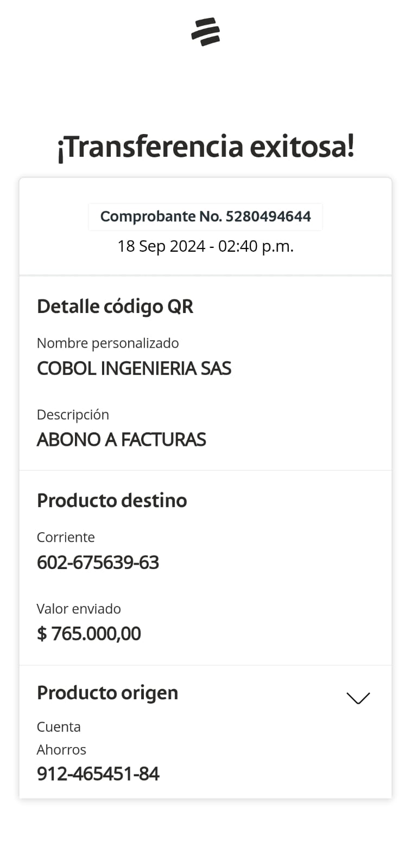Click the Cuenta label under Producto origen
The image size is (411, 868).
pyautogui.click(x=59, y=727)
